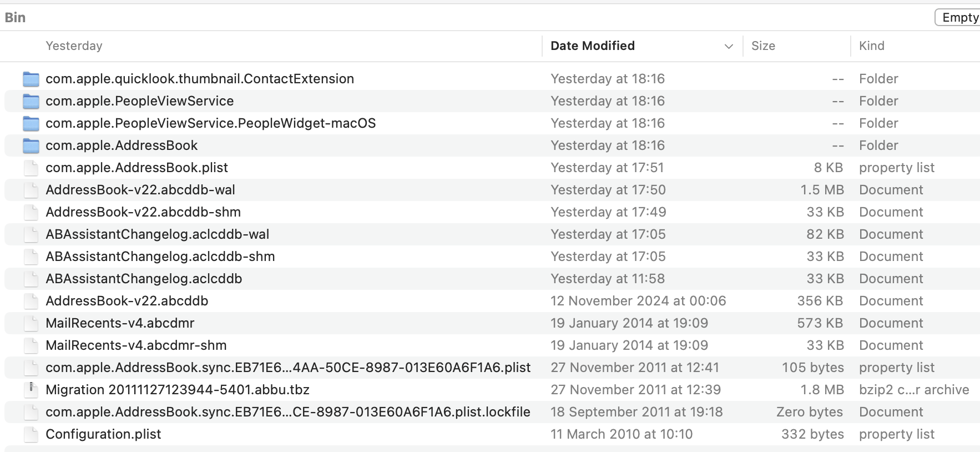The image size is (980, 452).
Task: Select the ABAssistantChangelog.aclcddb-wal file name
Action: (x=157, y=234)
